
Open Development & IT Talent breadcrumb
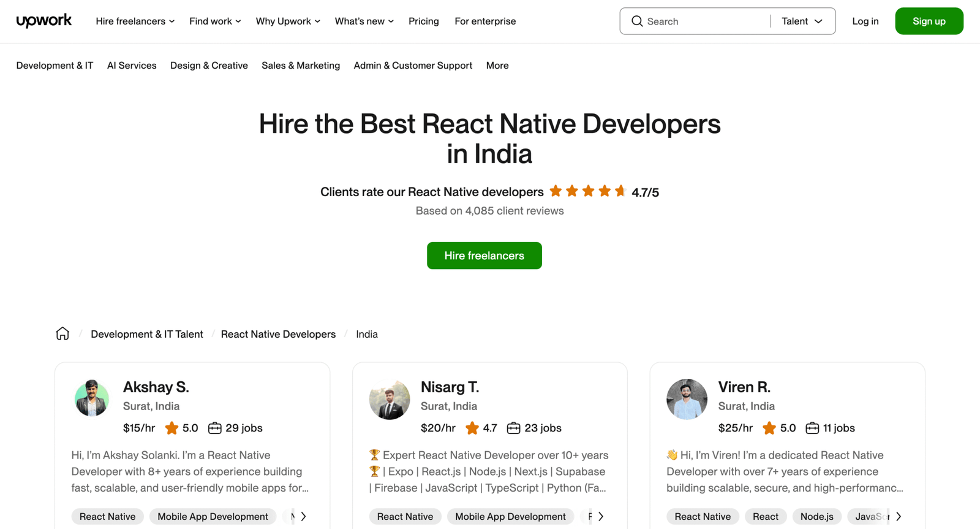147,334
